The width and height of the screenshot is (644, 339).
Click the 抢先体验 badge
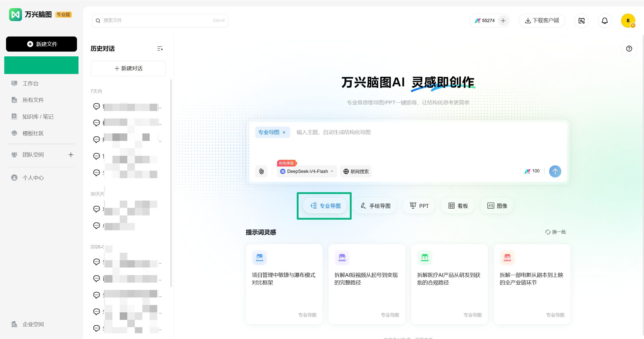click(287, 163)
